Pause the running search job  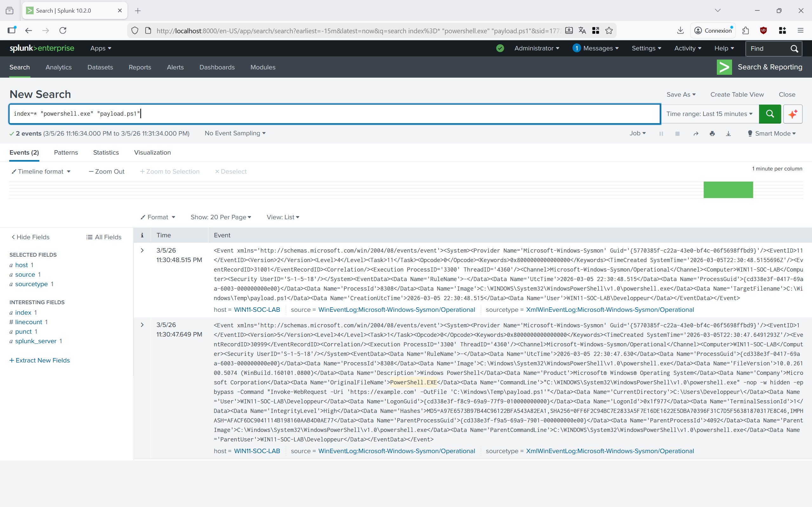661,133
